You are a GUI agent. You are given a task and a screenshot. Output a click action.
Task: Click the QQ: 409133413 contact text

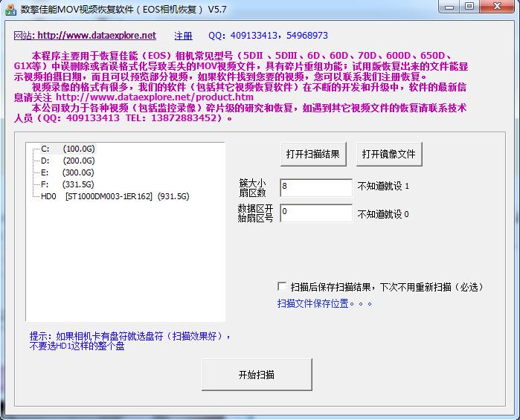[268, 36]
